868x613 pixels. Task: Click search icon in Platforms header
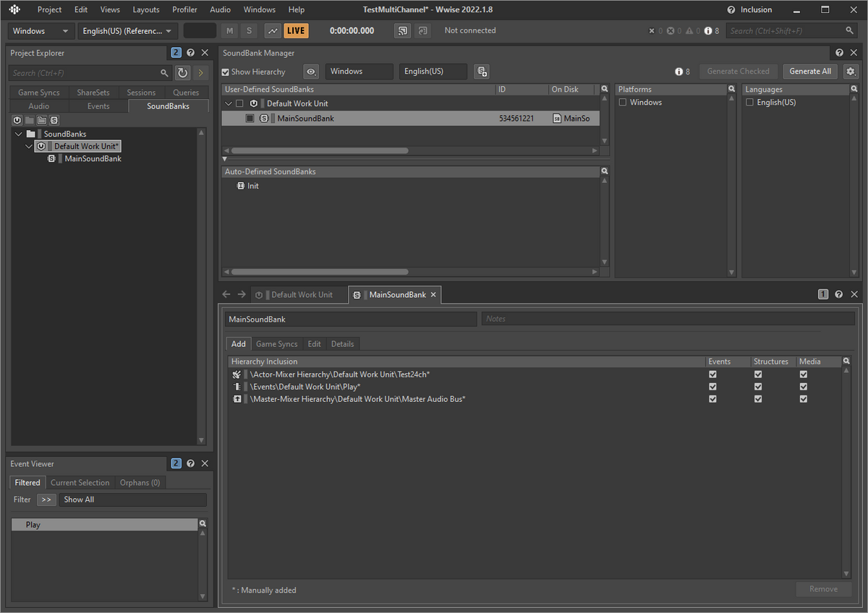point(732,90)
